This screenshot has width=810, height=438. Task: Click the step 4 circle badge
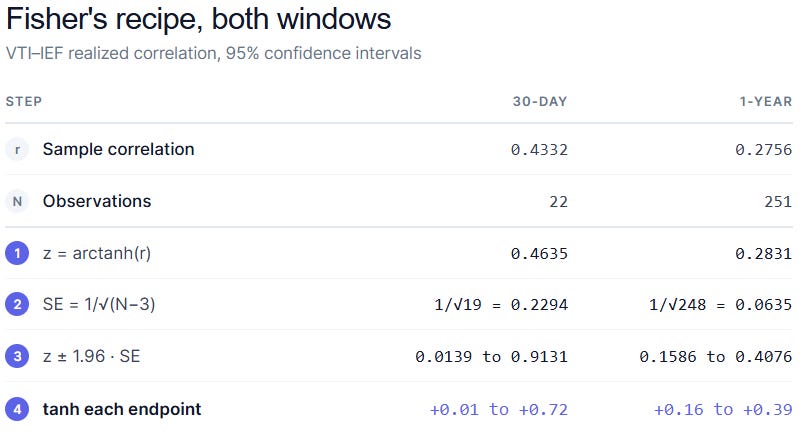pyautogui.click(x=17, y=409)
